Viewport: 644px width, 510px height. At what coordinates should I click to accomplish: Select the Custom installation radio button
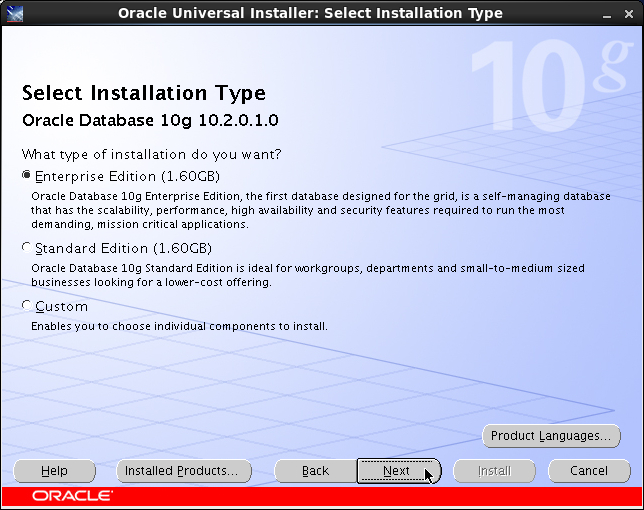[27, 306]
